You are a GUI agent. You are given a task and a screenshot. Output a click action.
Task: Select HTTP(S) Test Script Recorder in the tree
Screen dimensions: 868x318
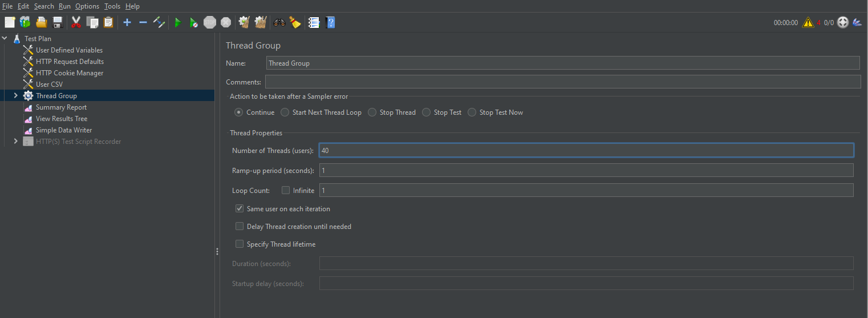(x=78, y=142)
